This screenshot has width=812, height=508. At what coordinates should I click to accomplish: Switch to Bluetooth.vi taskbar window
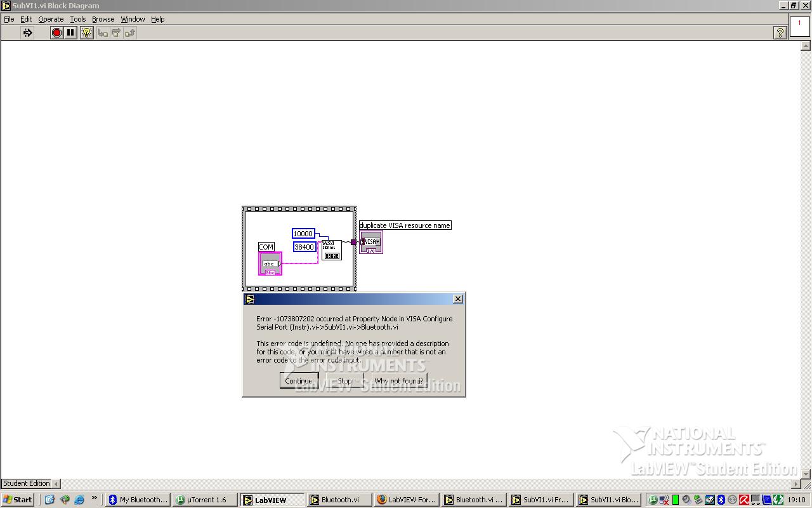[x=340, y=500]
